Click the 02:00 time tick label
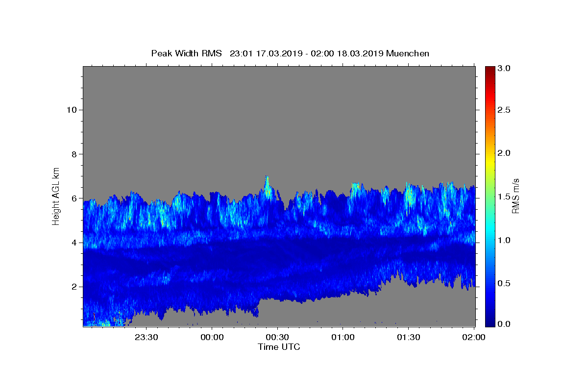The image size is (588, 392). (473, 337)
